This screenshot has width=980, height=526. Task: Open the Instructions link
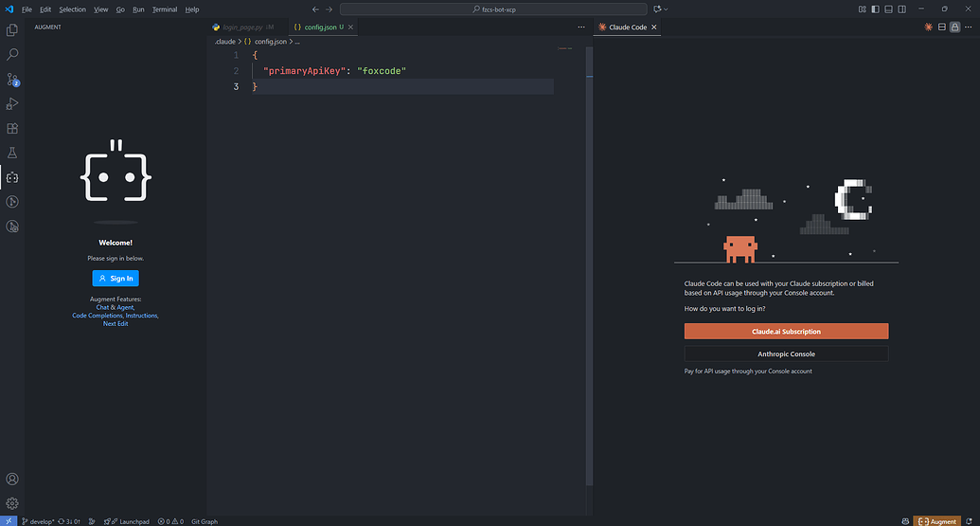[142, 316]
